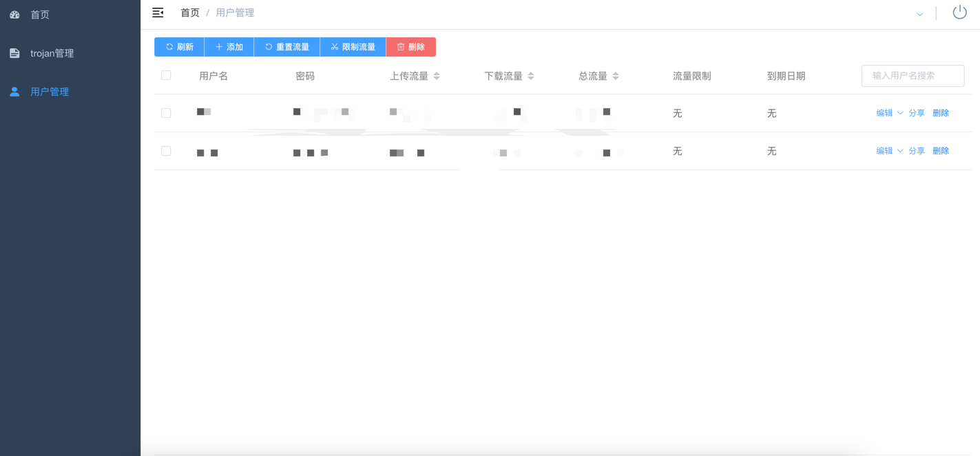The image size is (980, 456).
Task: Focus the 输入用户名搜索 search field
Action: click(x=913, y=76)
